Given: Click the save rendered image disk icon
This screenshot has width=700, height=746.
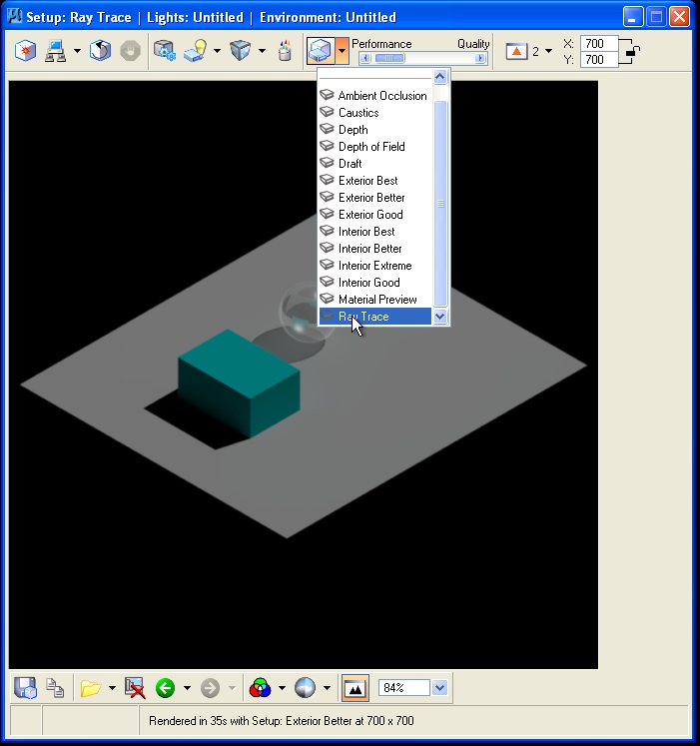Looking at the screenshot, I should [25, 688].
